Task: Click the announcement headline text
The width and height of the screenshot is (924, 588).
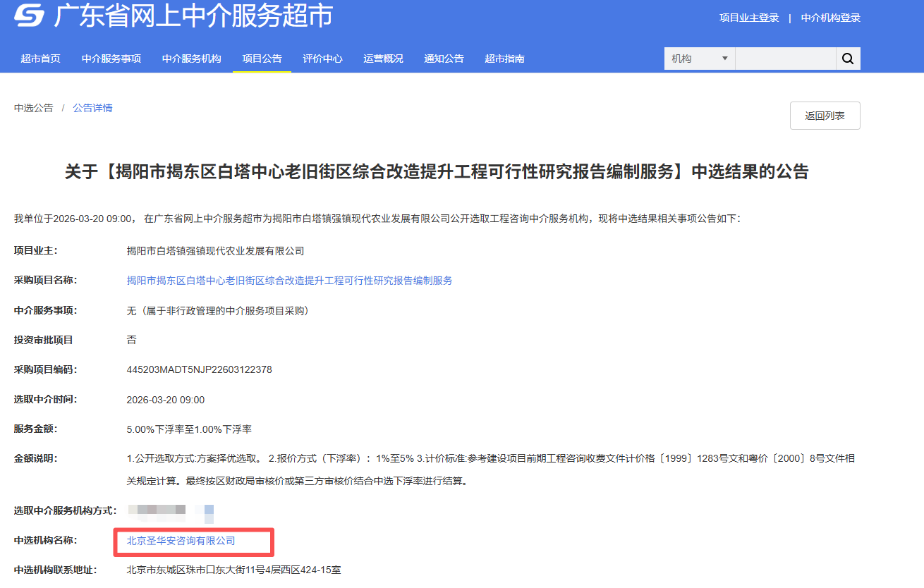Action: pos(437,172)
